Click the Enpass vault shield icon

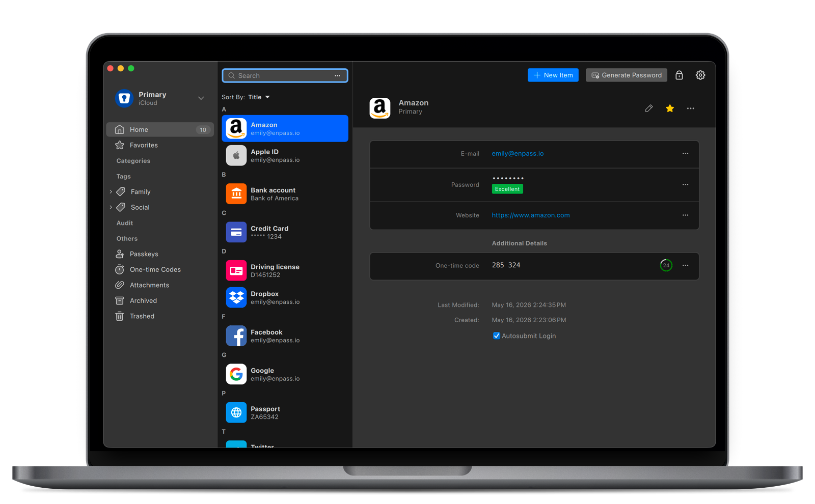[124, 98]
